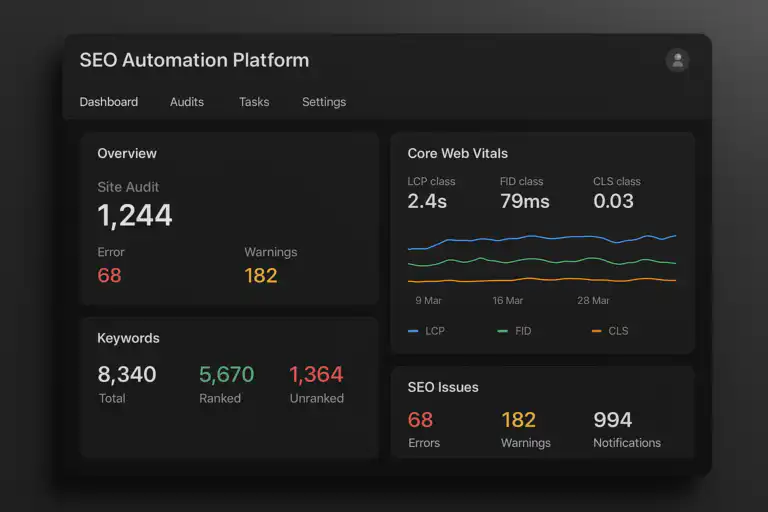Viewport: 768px width, 512px height.
Task: Go to the Tasks tab
Action: pyautogui.click(x=254, y=102)
